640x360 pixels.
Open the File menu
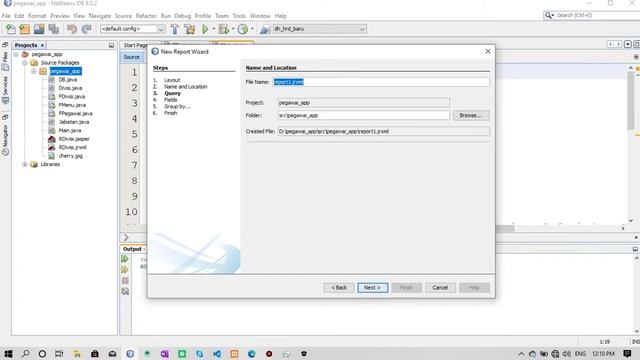pos(6,16)
